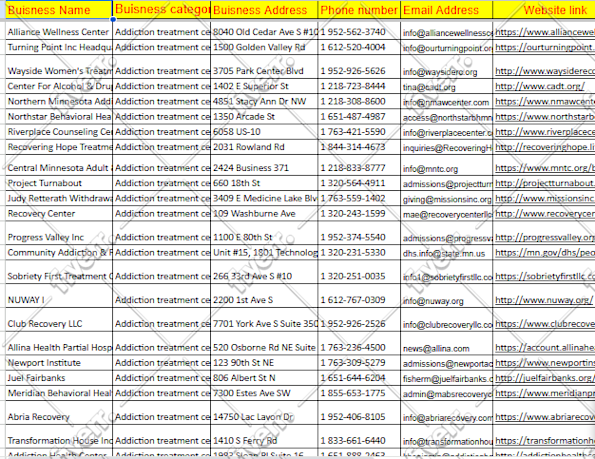Select address cell '6058 US-10'
The width and height of the screenshot is (595, 459).
click(264, 132)
